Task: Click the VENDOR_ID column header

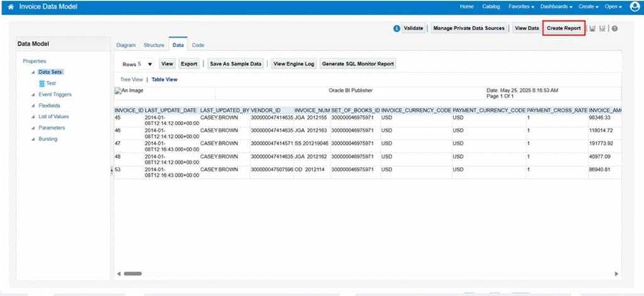Action: 272,111
